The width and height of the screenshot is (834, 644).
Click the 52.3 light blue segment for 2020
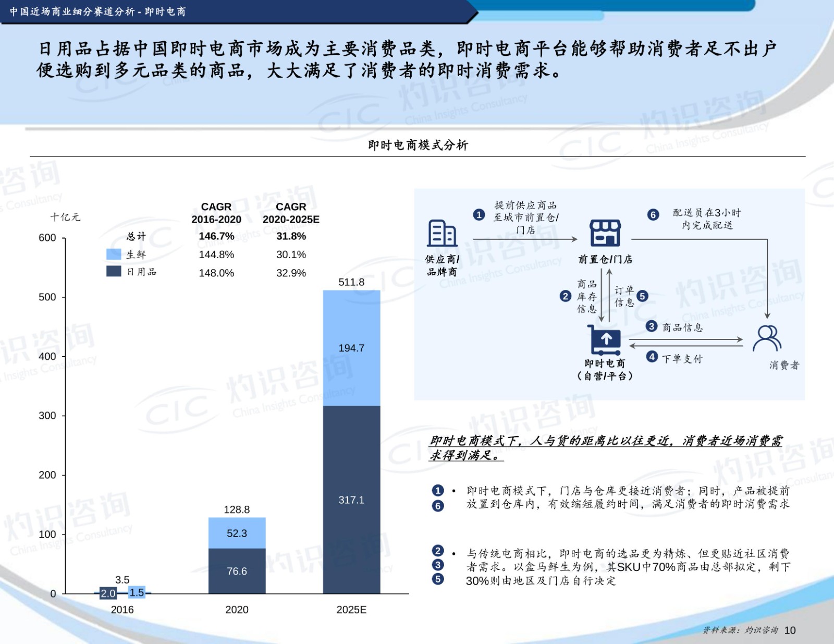pyautogui.click(x=237, y=533)
